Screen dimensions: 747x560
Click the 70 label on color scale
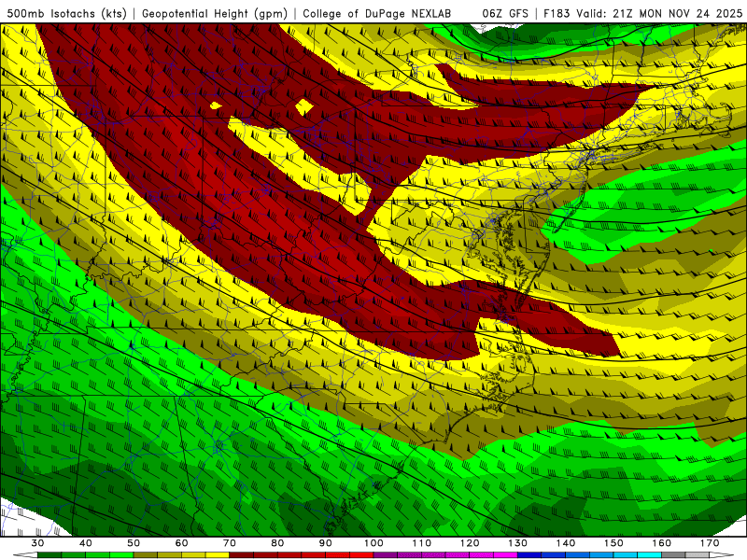coord(230,543)
